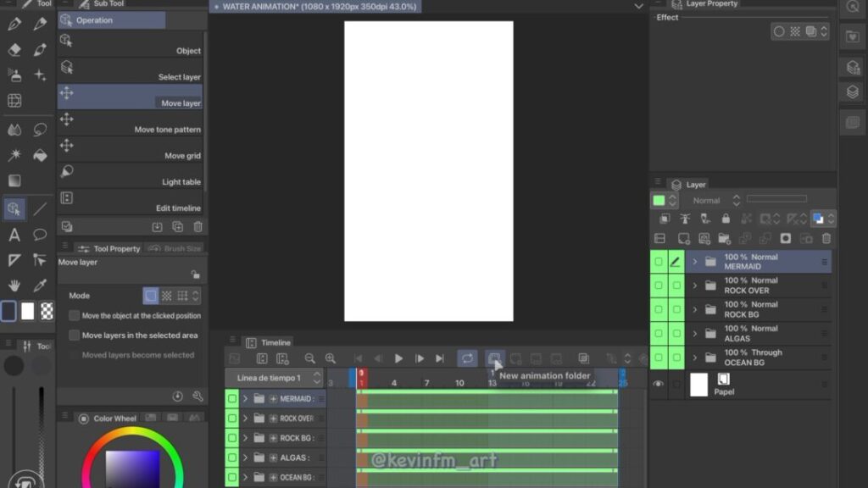Viewport: 868px width, 488px height.
Task: Enable Move layers in the selected area
Action: pos(75,335)
